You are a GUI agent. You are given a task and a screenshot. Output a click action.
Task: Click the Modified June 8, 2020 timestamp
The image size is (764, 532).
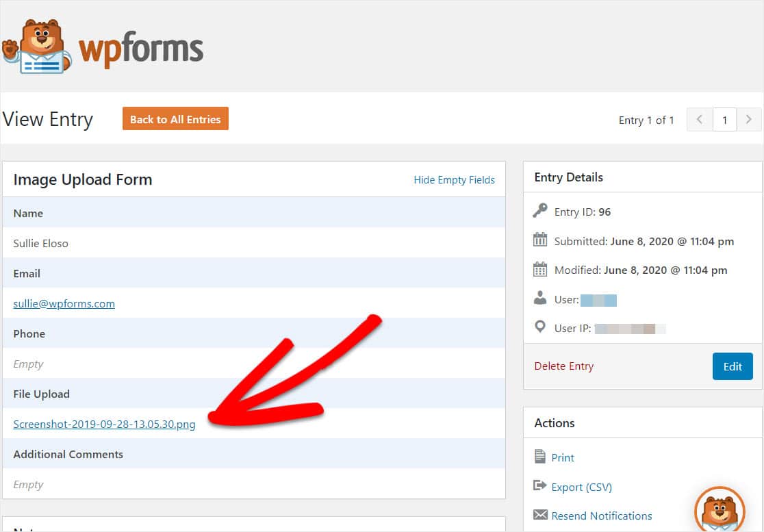[x=641, y=270]
